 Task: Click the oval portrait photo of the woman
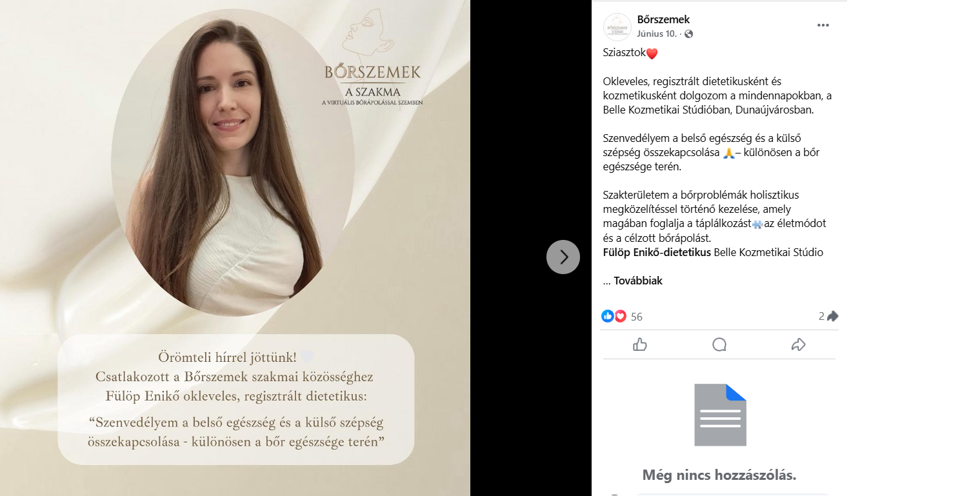[x=233, y=163]
